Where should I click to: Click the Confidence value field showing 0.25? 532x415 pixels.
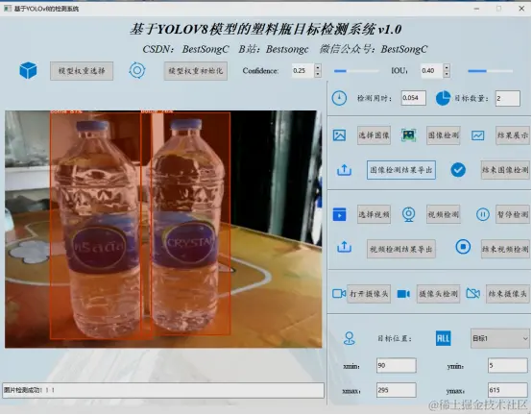tap(302, 70)
